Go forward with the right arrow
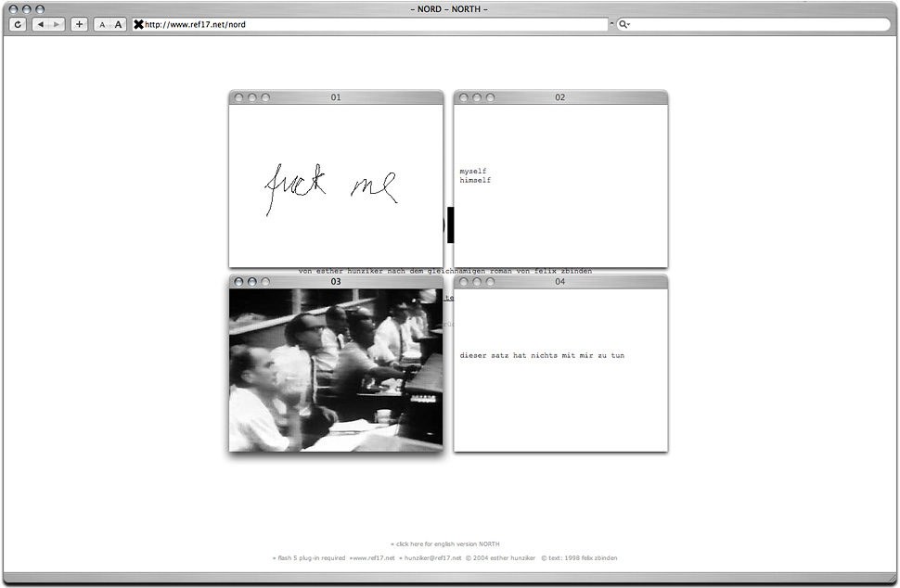The height and width of the screenshot is (588, 900). pyautogui.click(x=57, y=24)
